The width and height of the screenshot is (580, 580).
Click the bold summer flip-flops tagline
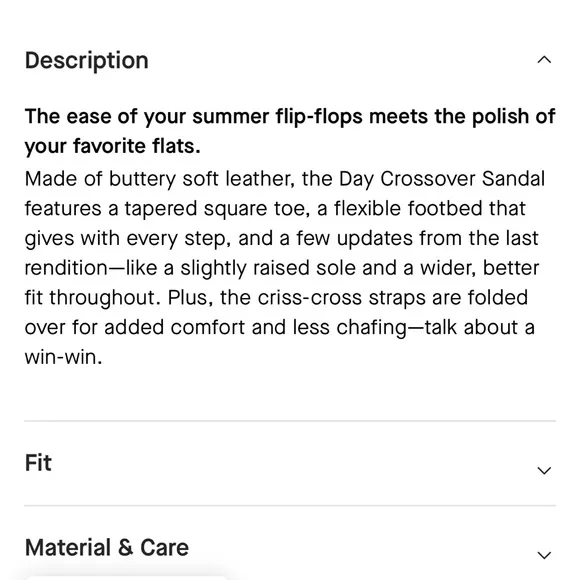click(290, 131)
